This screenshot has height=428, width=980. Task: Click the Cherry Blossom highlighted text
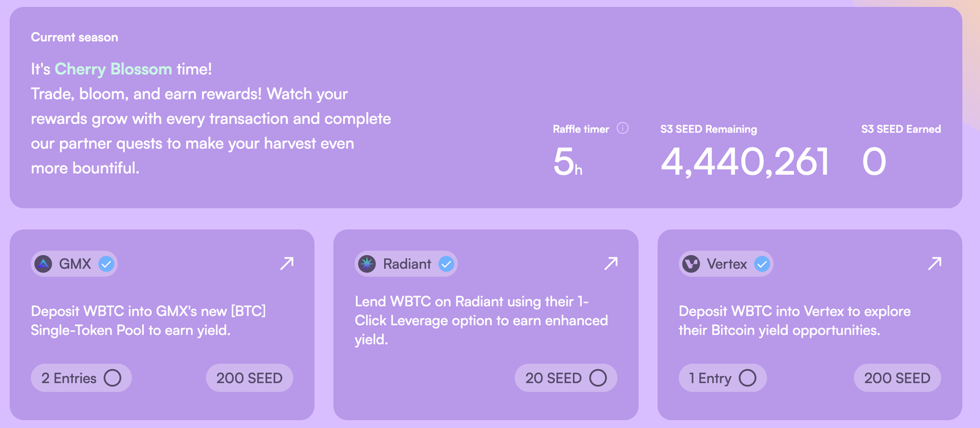(113, 69)
